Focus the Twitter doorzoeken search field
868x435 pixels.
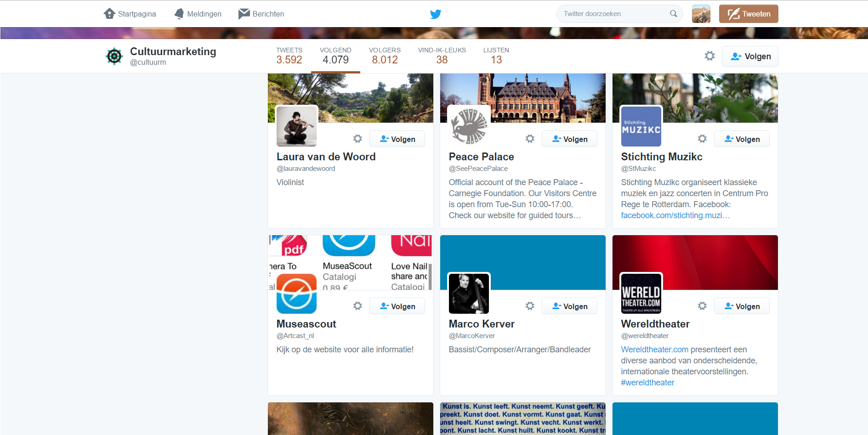(x=619, y=14)
